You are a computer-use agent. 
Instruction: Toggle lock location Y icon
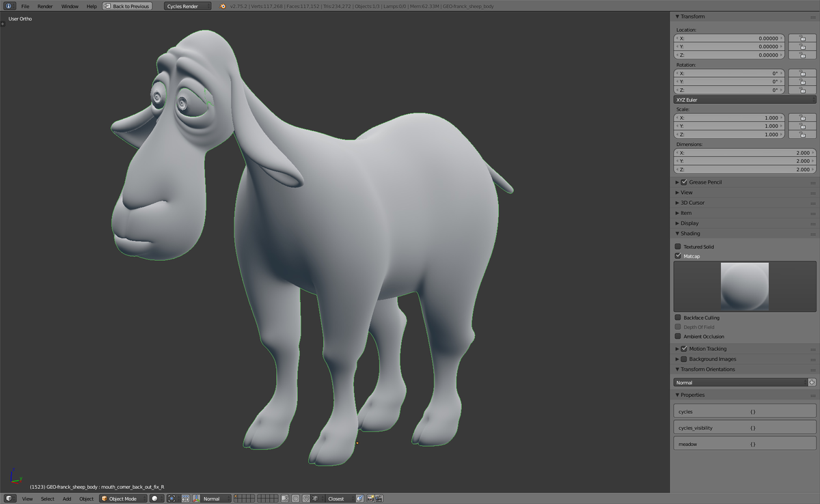(x=802, y=46)
